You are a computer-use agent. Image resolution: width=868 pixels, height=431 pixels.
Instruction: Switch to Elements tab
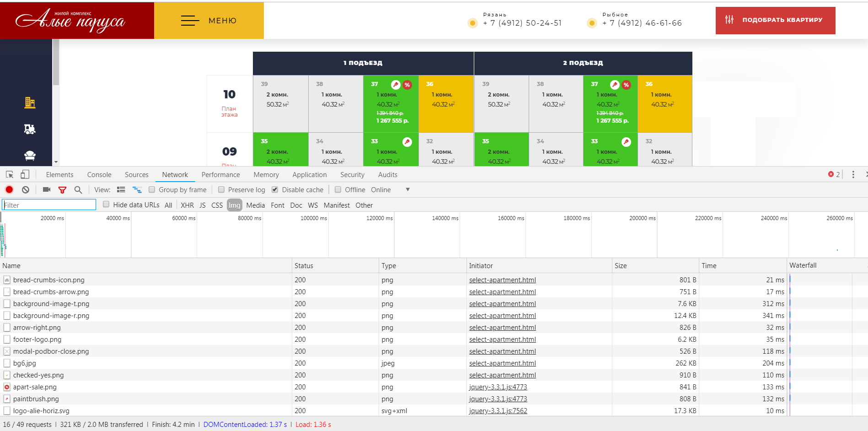coord(59,174)
